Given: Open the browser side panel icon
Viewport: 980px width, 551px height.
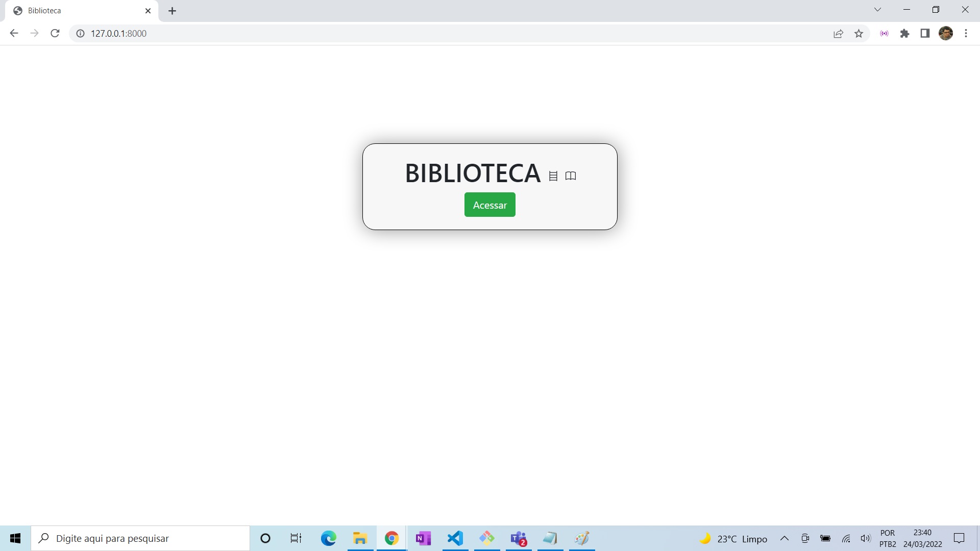Looking at the screenshot, I should pyautogui.click(x=925, y=33).
